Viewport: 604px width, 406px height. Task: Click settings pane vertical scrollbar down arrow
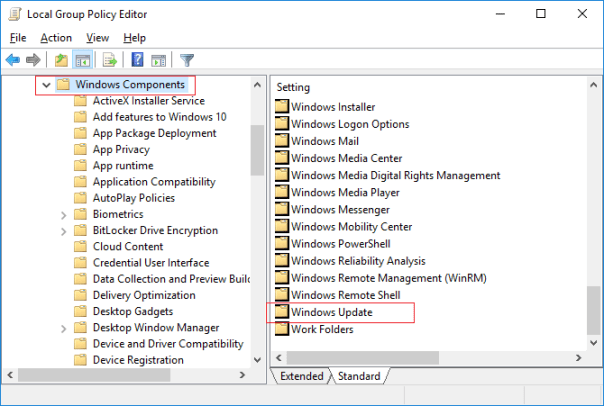click(x=594, y=342)
